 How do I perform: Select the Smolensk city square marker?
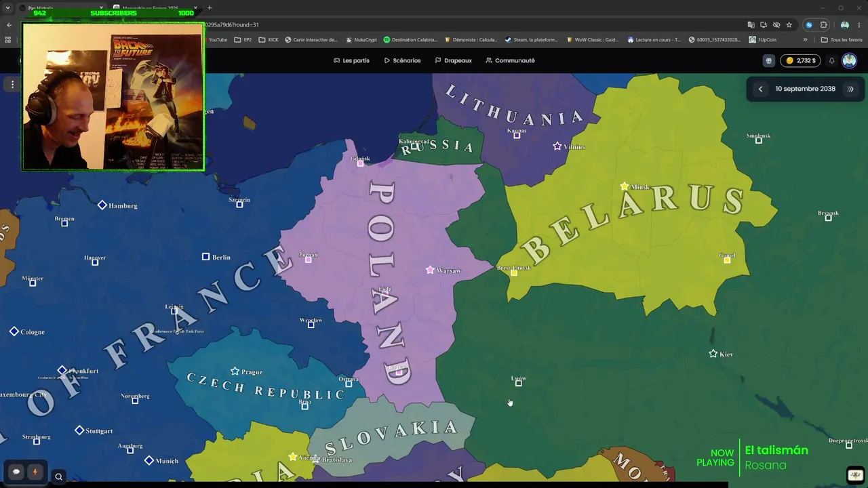(759, 140)
